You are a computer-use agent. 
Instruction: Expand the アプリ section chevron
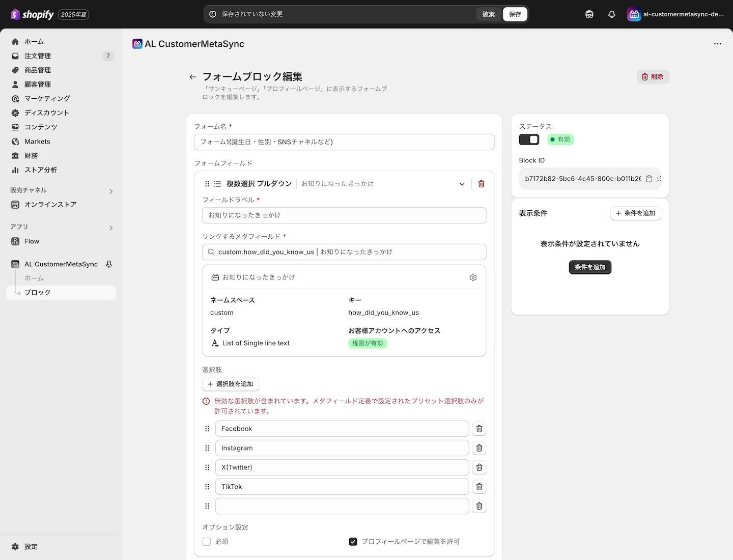point(111,228)
